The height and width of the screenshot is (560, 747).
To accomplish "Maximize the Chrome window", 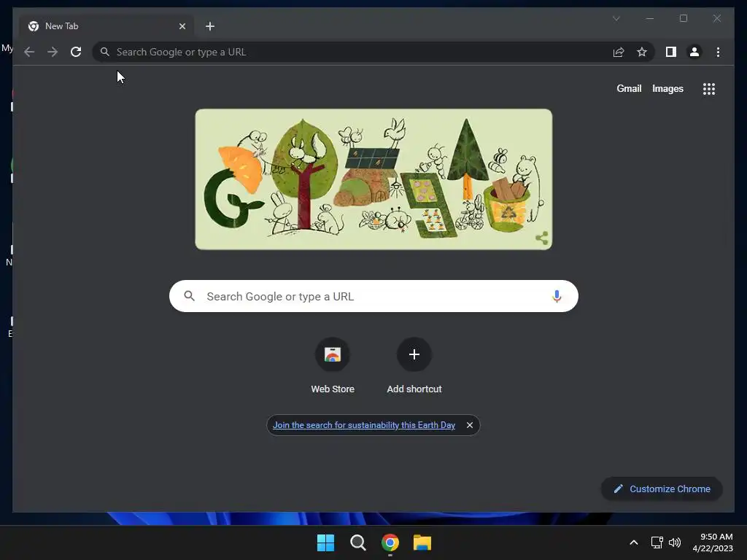I will 683,18.
